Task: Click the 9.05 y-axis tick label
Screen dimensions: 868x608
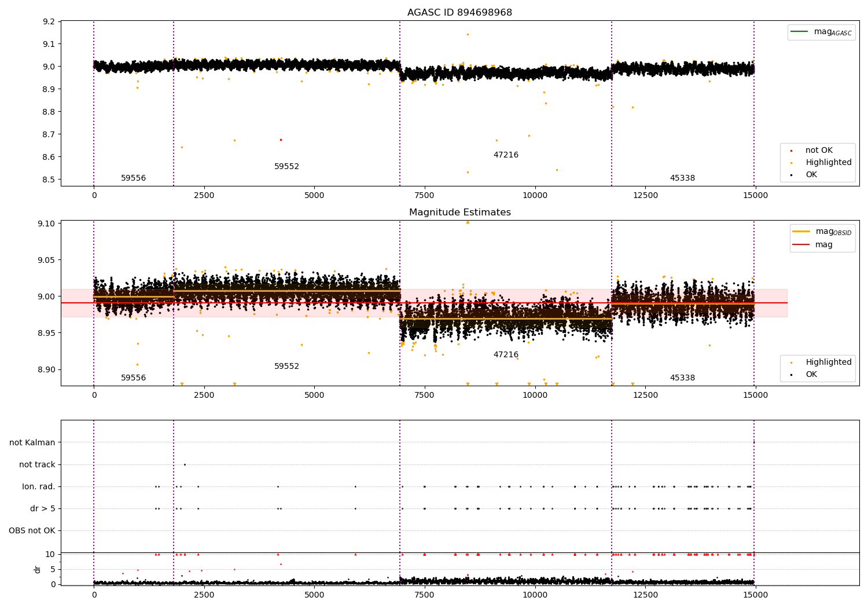Action: point(47,260)
